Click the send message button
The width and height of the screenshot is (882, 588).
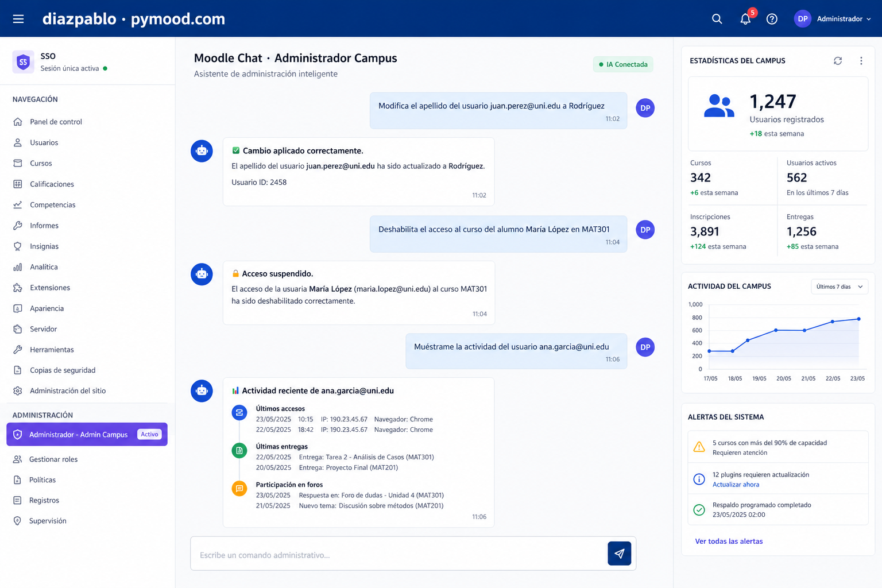[620, 554]
